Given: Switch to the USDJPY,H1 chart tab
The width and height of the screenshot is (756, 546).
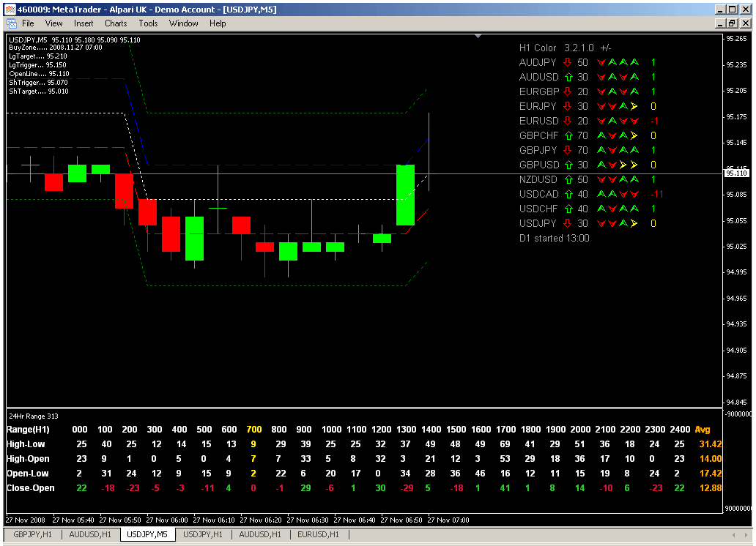Looking at the screenshot, I should click(203, 534).
